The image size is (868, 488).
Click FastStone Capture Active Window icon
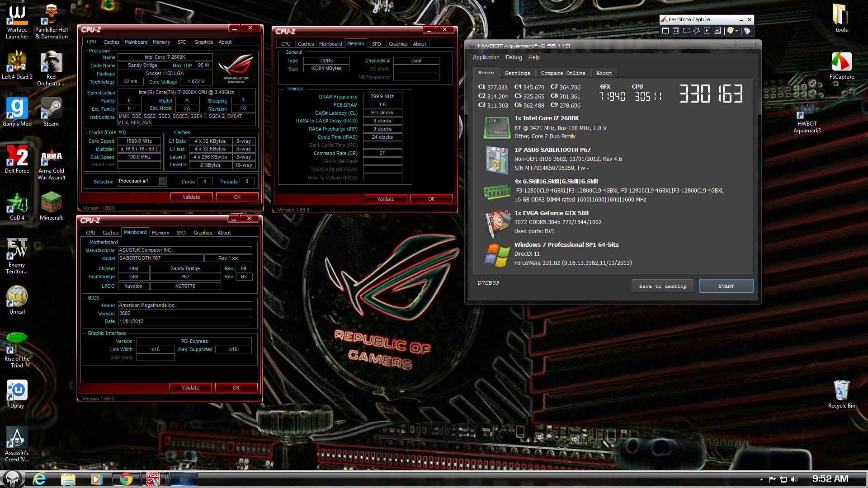pos(665,31)
